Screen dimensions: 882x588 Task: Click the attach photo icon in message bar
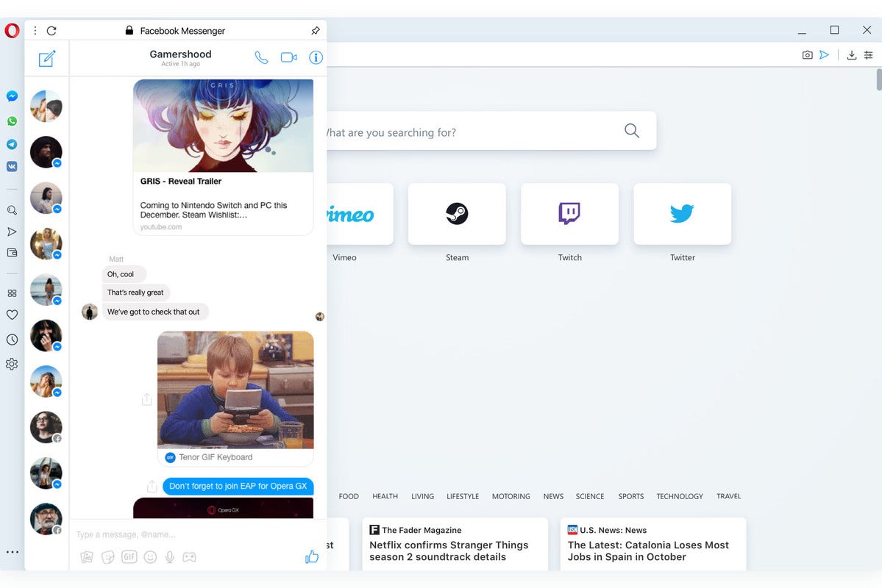pos(87,557)
